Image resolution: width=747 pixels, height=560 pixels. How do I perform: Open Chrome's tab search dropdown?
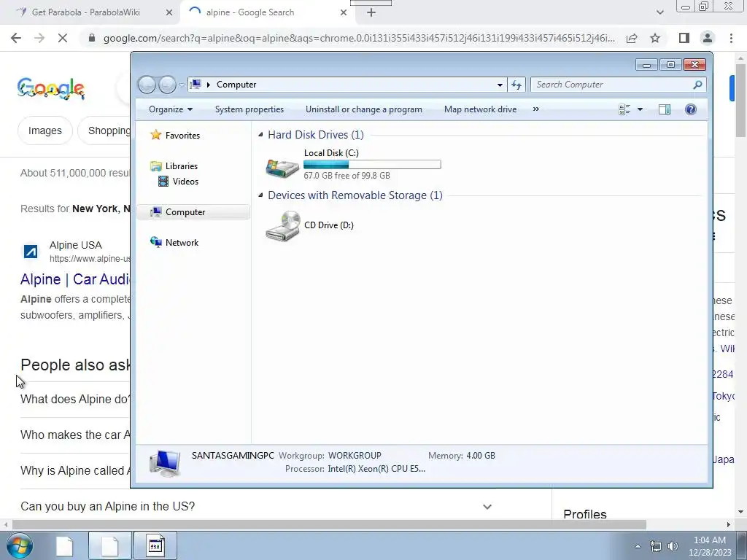pos(659,12)
